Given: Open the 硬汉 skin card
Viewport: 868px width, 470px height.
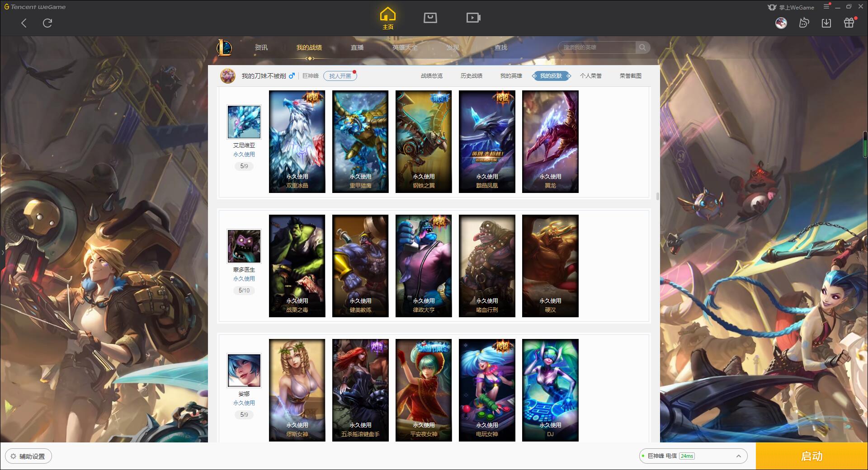Looking at the screenshot, I should (550, 266).
